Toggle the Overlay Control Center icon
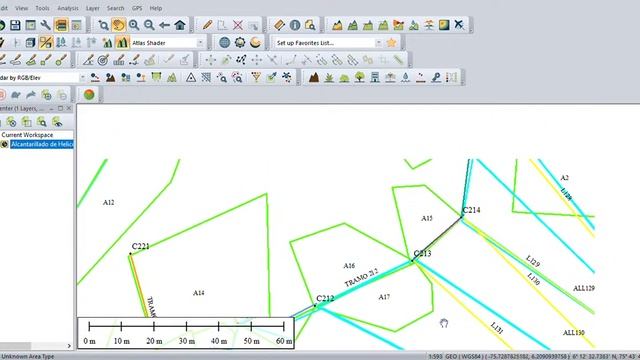 click(x=61, y=25)
